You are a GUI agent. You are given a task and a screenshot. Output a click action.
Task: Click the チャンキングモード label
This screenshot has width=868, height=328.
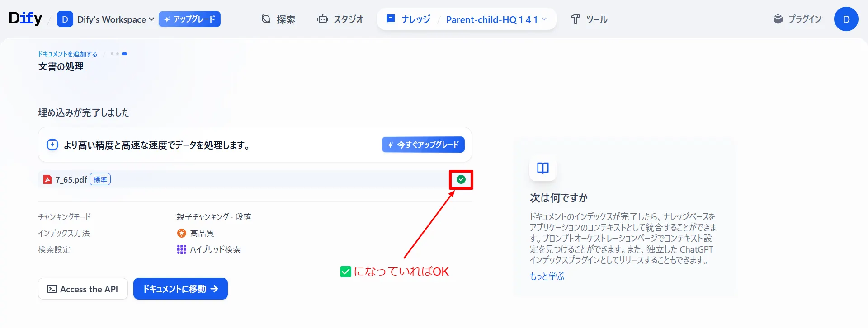point(65,217)
